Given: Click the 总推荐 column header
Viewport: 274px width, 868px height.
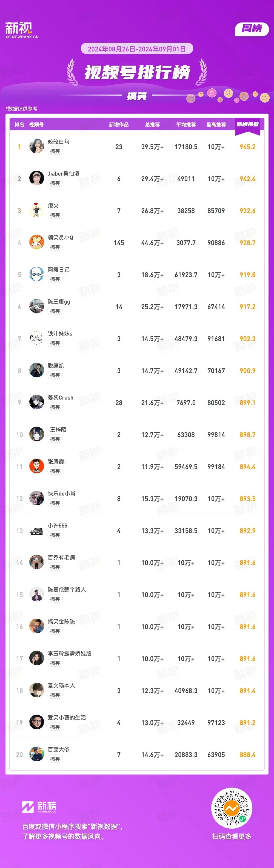Looking at the screenshot, I should (153, 125).
